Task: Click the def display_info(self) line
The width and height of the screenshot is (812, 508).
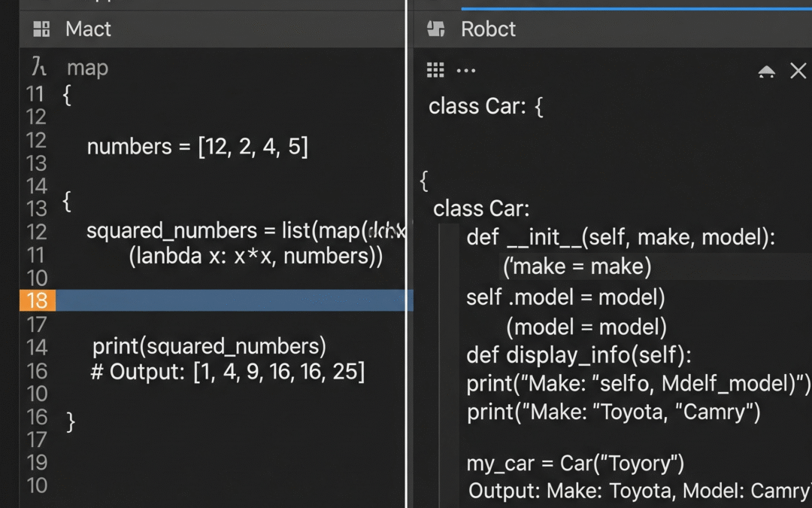Action: 578,354
